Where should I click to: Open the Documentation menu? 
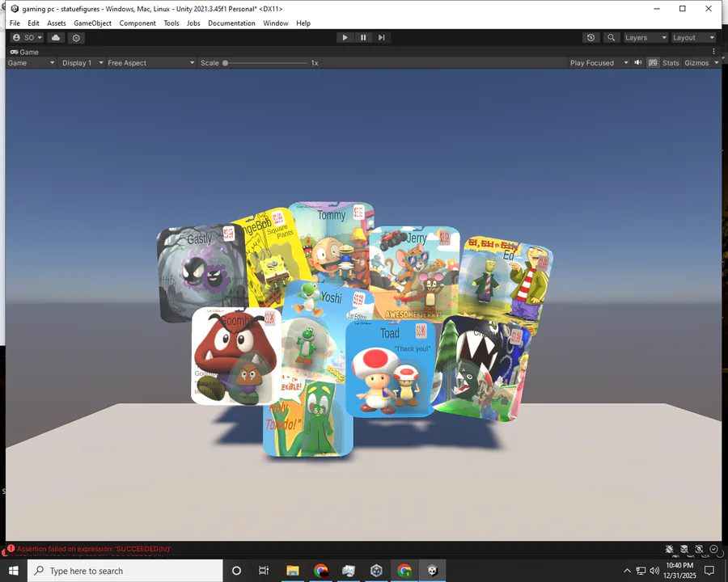(231, 23)
